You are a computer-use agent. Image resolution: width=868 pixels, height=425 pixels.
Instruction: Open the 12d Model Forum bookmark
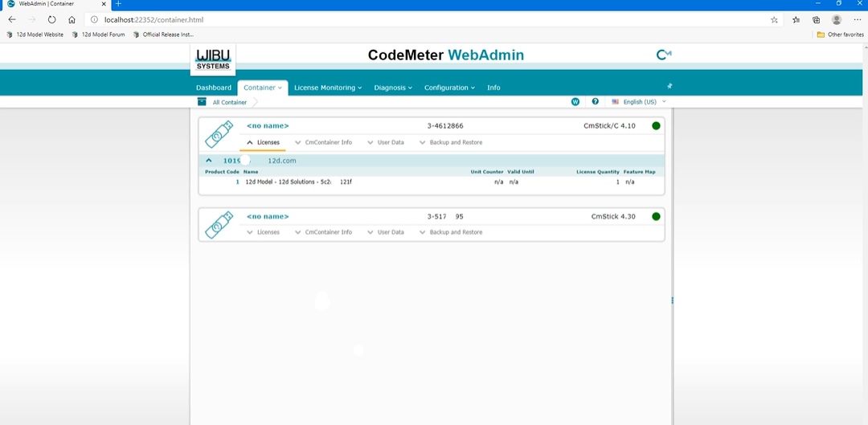pyautogui.click(x=99, y=35)
